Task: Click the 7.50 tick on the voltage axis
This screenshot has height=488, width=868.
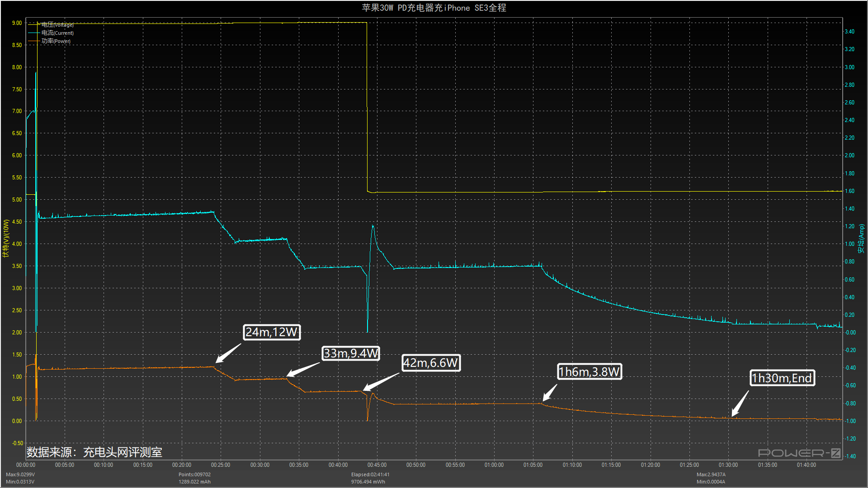Action: pos(17,89)
